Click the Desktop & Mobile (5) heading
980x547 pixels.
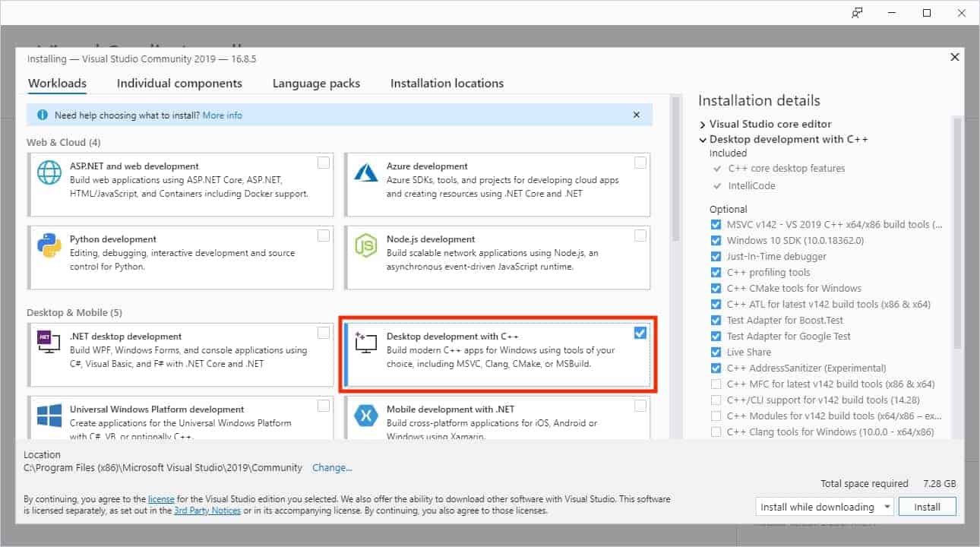[74, 313]
